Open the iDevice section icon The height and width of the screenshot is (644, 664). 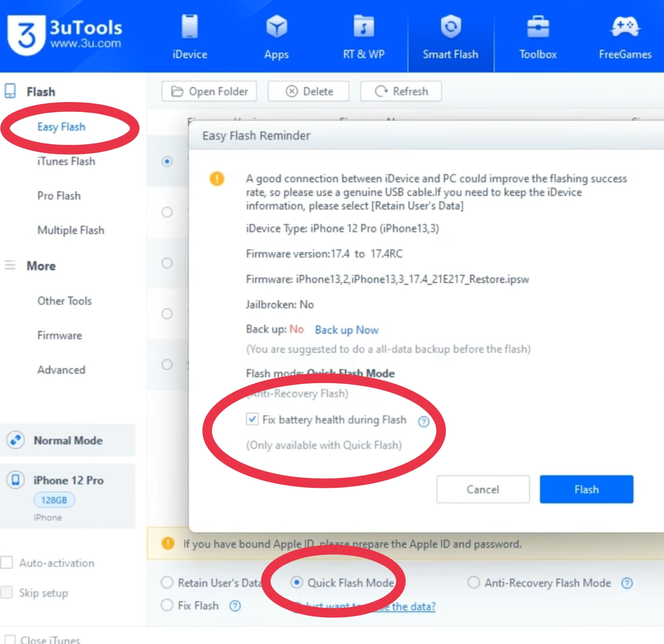point(189,27)
